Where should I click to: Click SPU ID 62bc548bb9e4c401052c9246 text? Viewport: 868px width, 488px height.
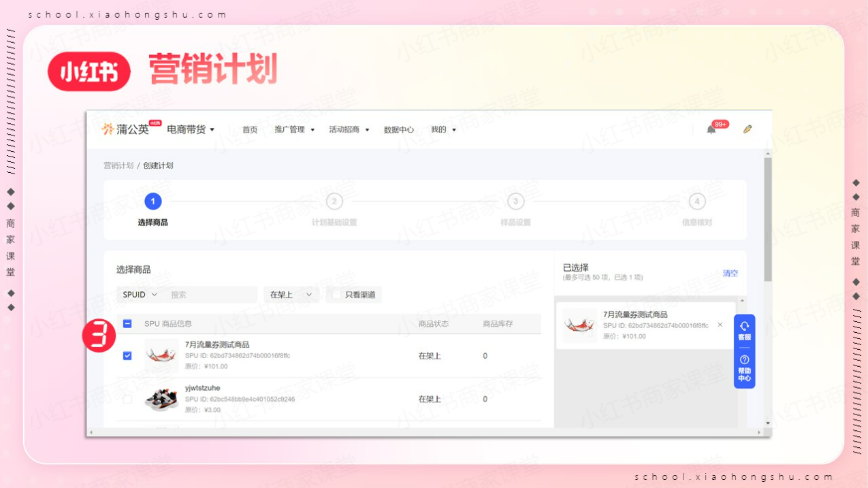pyautogui.click(x=240, y=399)
